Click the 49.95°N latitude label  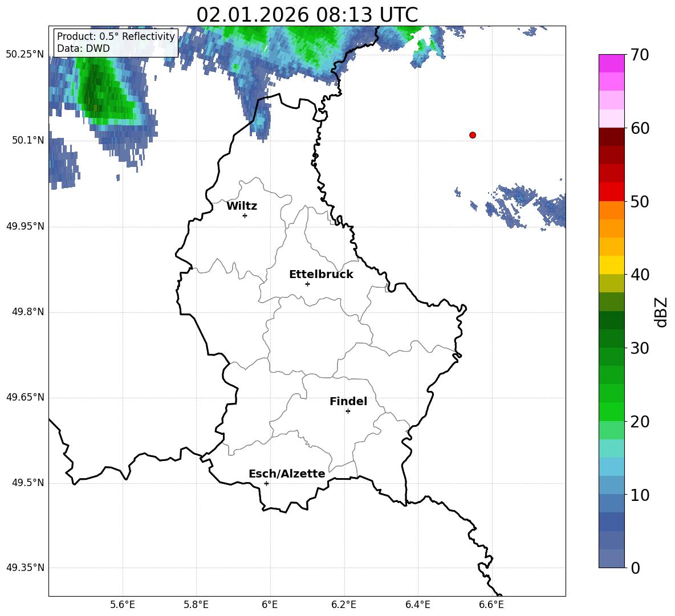click(x=25, y=226)
